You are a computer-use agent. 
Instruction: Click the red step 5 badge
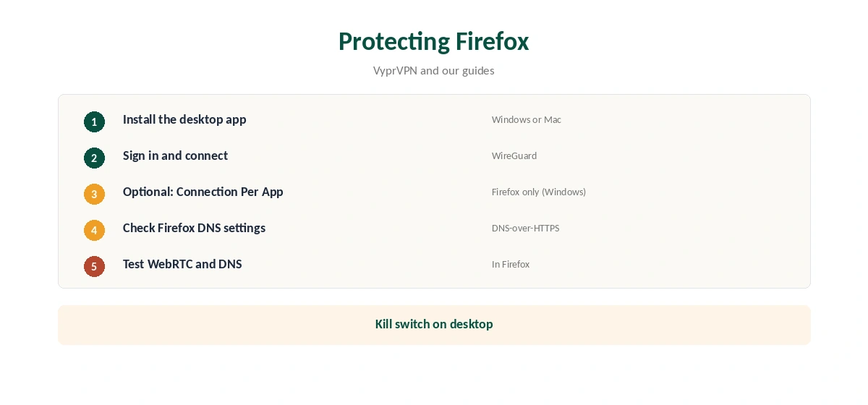click(x=94, y=266)
